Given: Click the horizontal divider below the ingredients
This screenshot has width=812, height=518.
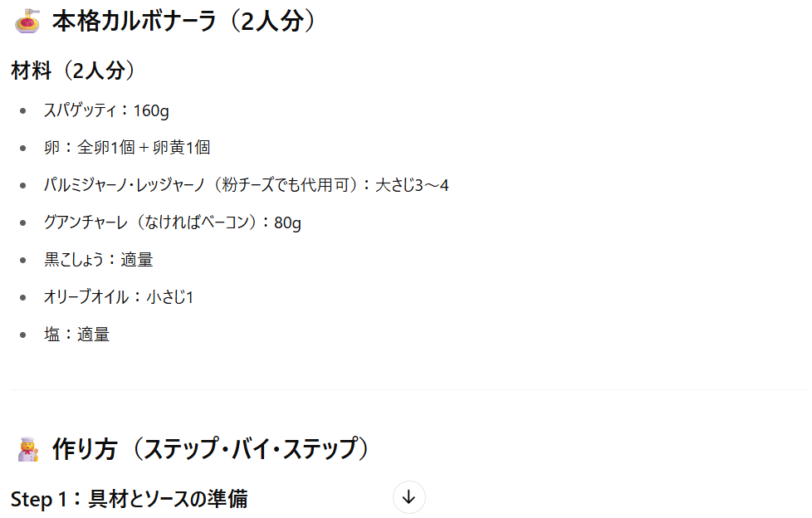Looking at the screenshot, I should 409,389.
